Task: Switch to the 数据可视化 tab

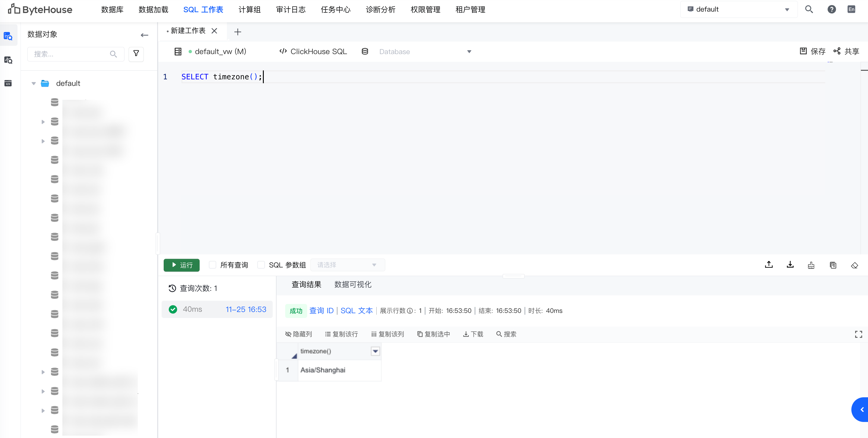Action: (353, 284)
